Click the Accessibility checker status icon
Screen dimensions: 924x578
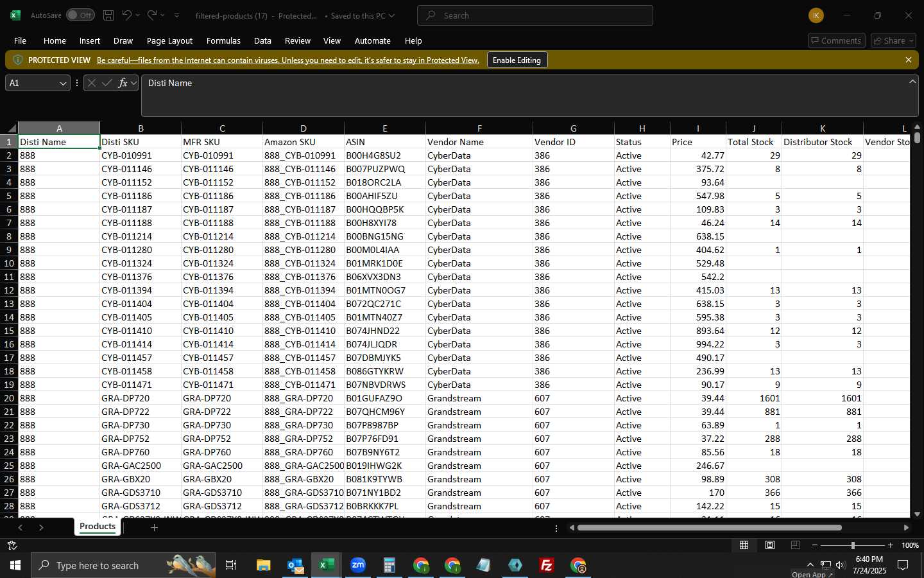click(x=12, y=545)
